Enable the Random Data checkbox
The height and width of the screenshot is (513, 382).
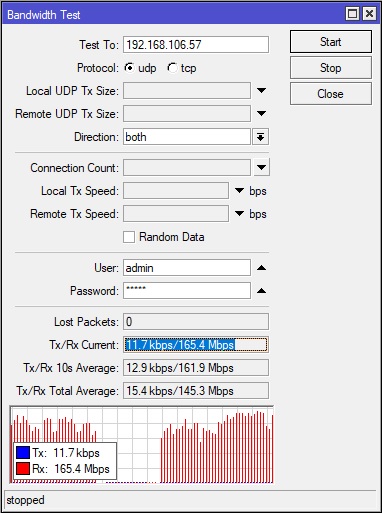click(129, 237)
